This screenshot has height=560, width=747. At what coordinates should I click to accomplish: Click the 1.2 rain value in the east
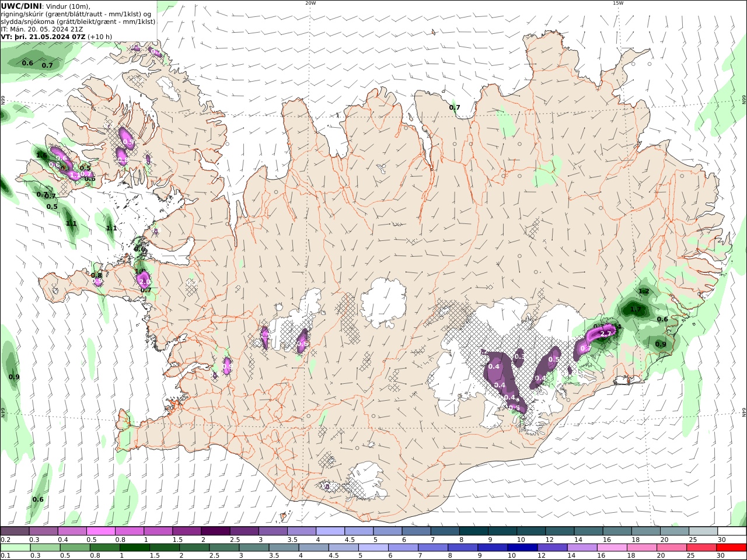[x=644, y=291]
